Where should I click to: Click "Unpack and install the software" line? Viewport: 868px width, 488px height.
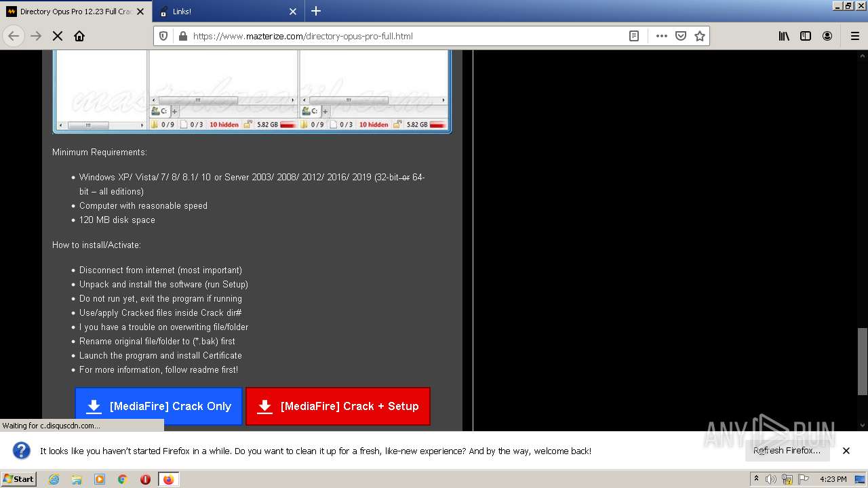pyautogui.click(x=163, y=284)
